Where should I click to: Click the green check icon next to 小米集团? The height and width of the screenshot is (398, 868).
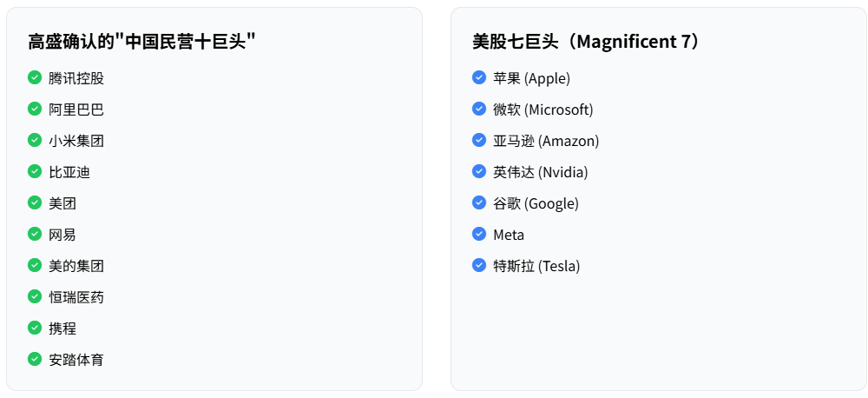pos(35,140)
